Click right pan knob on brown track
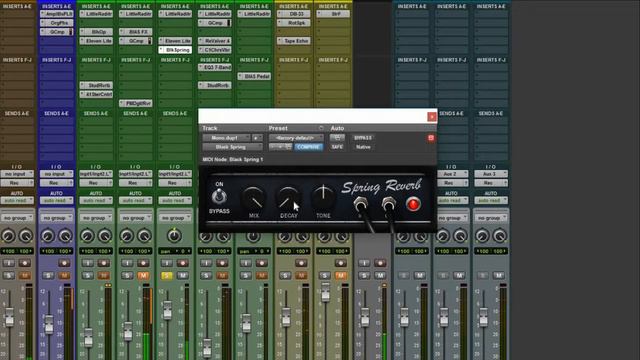 26,236
